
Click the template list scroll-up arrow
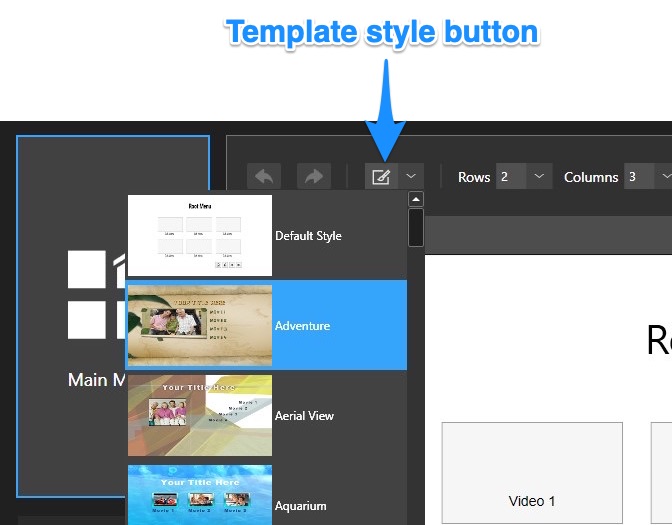click(x=416, y=199)
